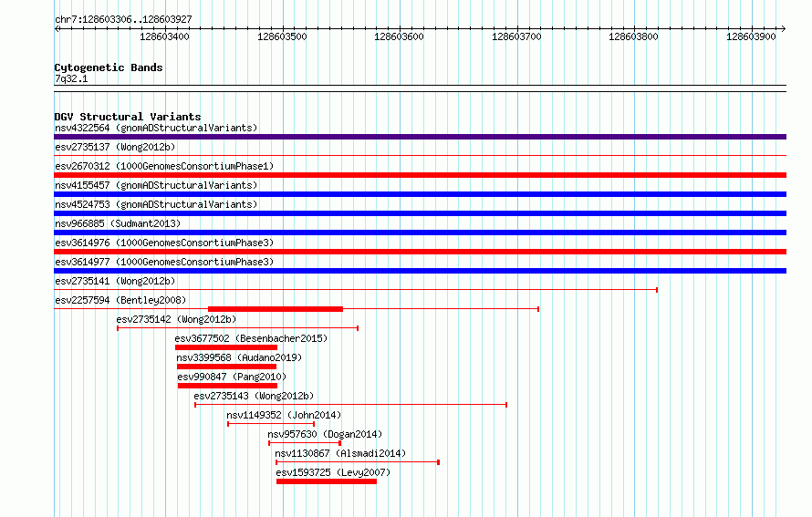This screenshot has height=517, width=812.
Task: Click the esv2735142 (Wong2012b) label
Action: (x=176, y=319)
